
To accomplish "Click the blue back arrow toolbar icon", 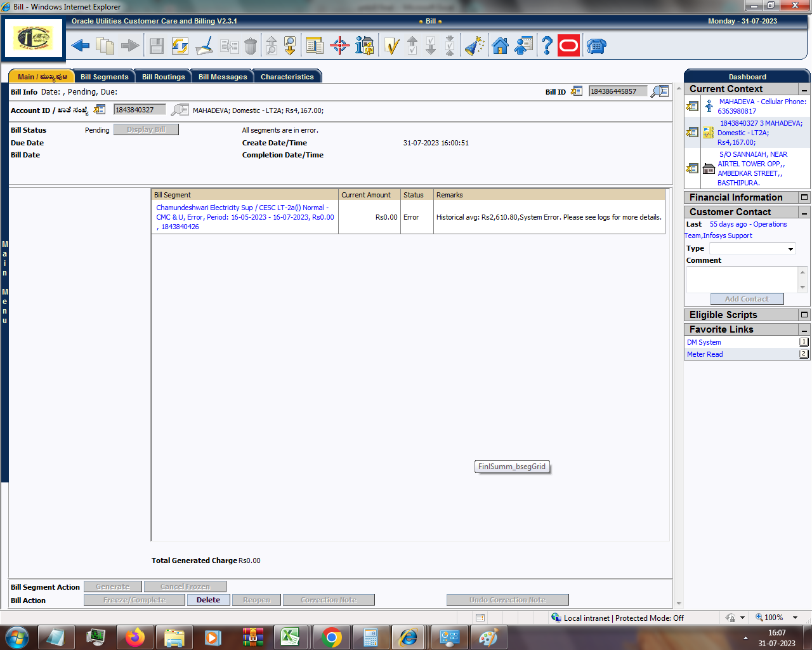I will click(81, 46).
